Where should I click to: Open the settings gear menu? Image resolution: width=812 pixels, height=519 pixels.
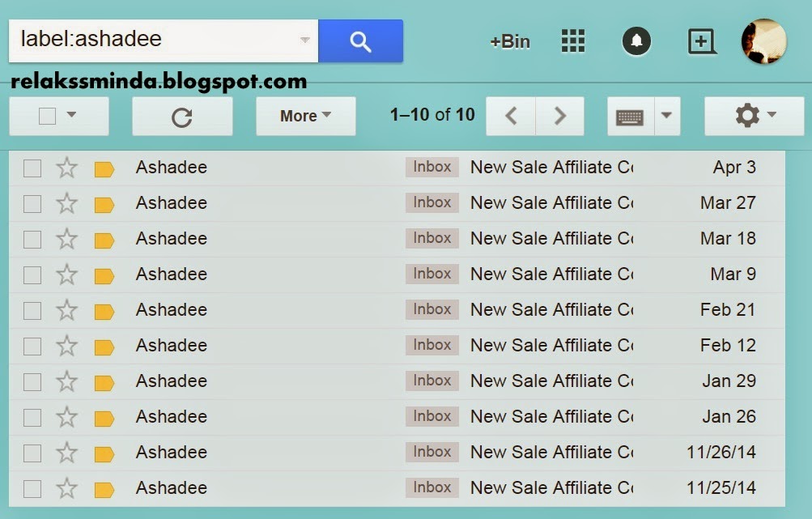tap(754, 116)
